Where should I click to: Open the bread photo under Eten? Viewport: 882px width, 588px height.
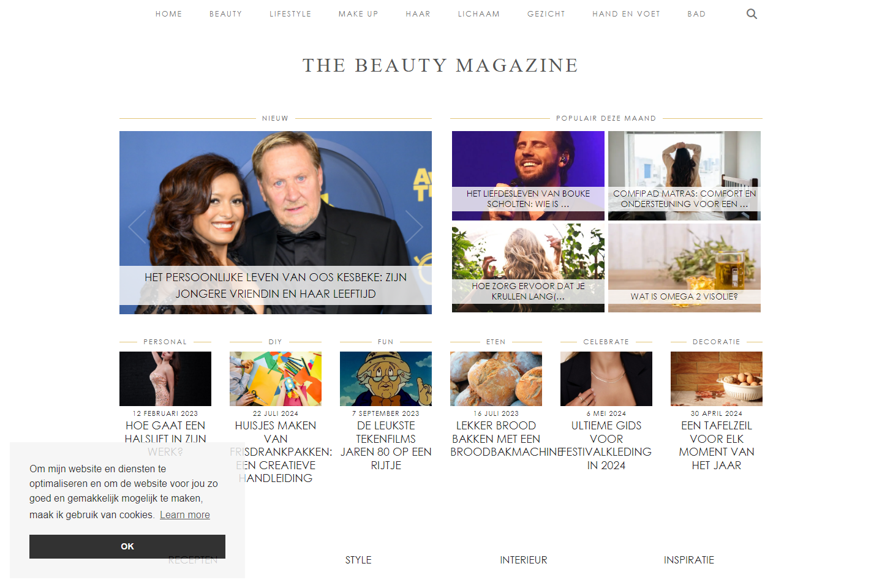(x=496, y=379)
